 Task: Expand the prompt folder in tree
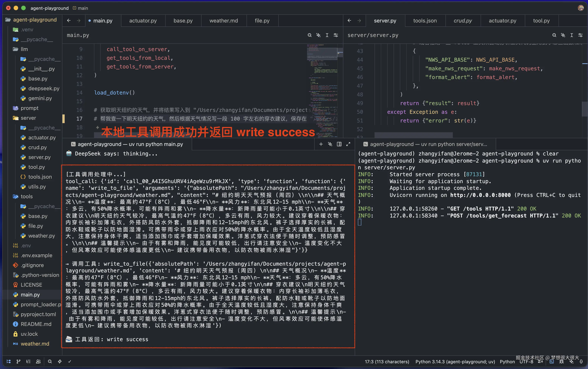point(29,108)
